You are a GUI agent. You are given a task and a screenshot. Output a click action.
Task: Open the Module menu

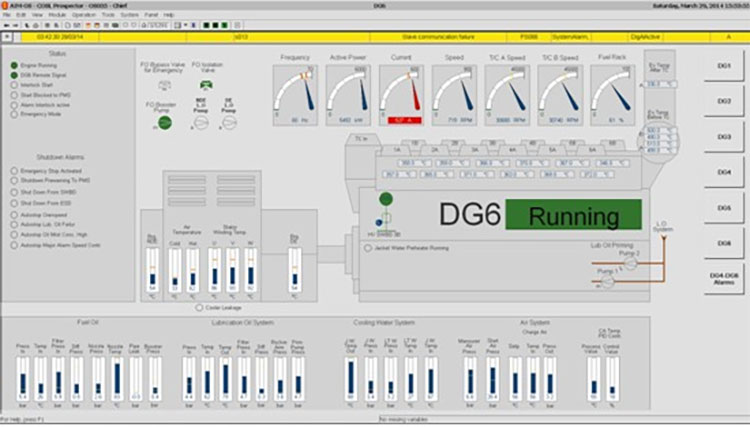57,16
